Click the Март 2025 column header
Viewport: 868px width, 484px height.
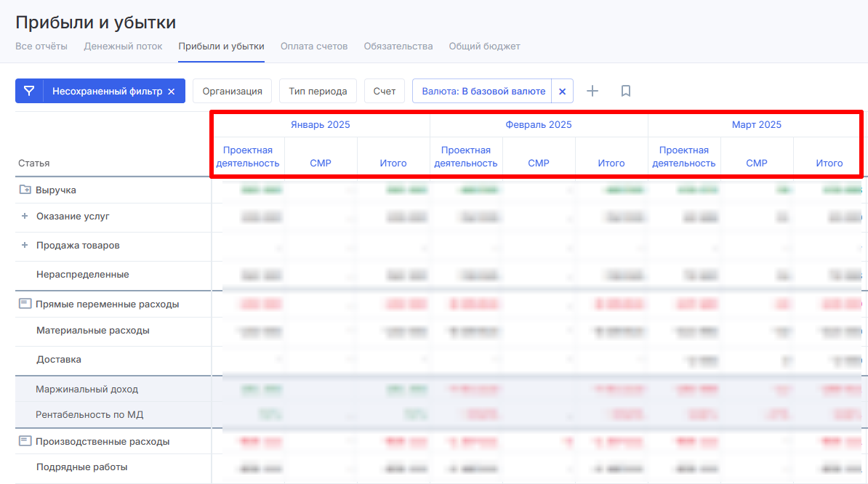[x=756, y=124]
